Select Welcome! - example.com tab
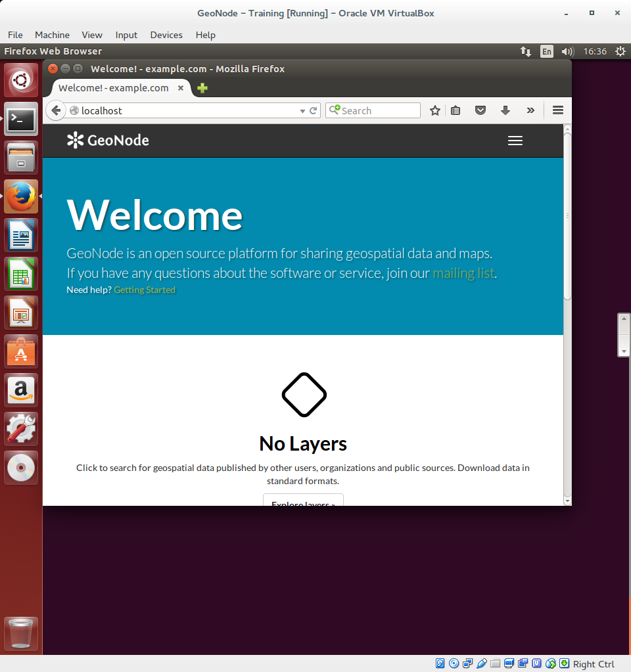This screenshot has height=672, width=631. point(114,88)
